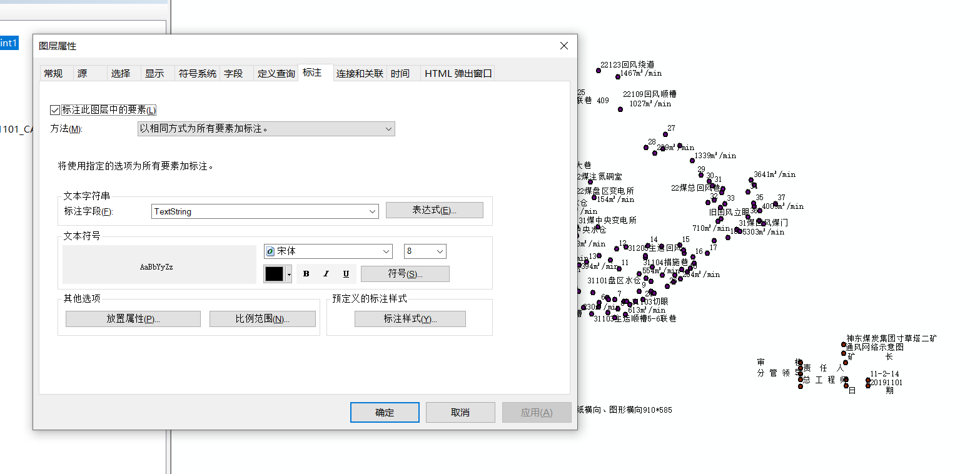
Task: Switch to the 符号系统 tab
Action: 197,73
